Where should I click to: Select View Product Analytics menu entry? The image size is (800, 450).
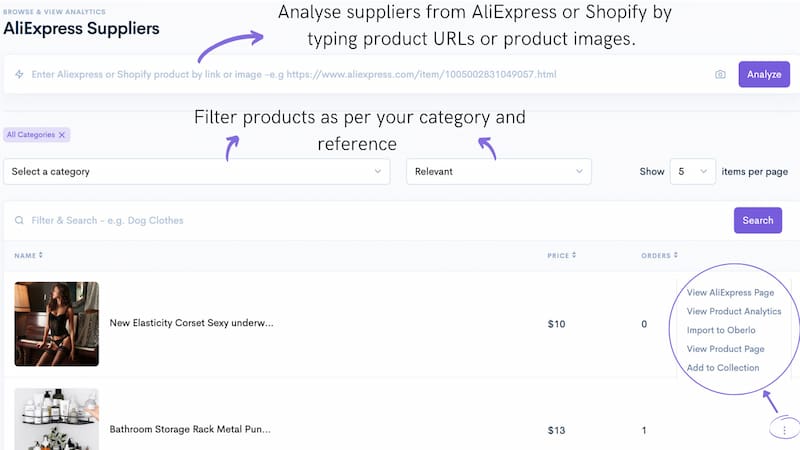[733, 312]
